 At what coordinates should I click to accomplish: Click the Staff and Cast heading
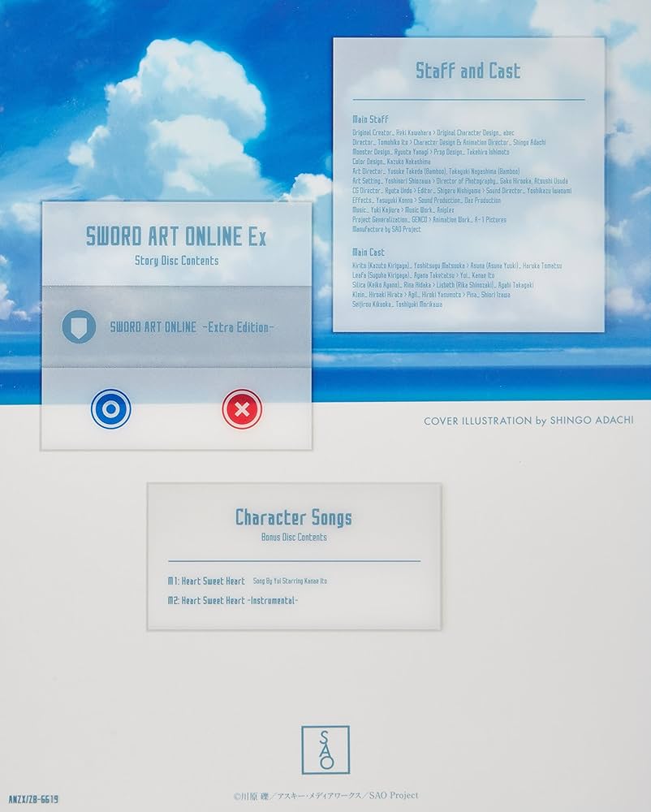pos(468,71)
